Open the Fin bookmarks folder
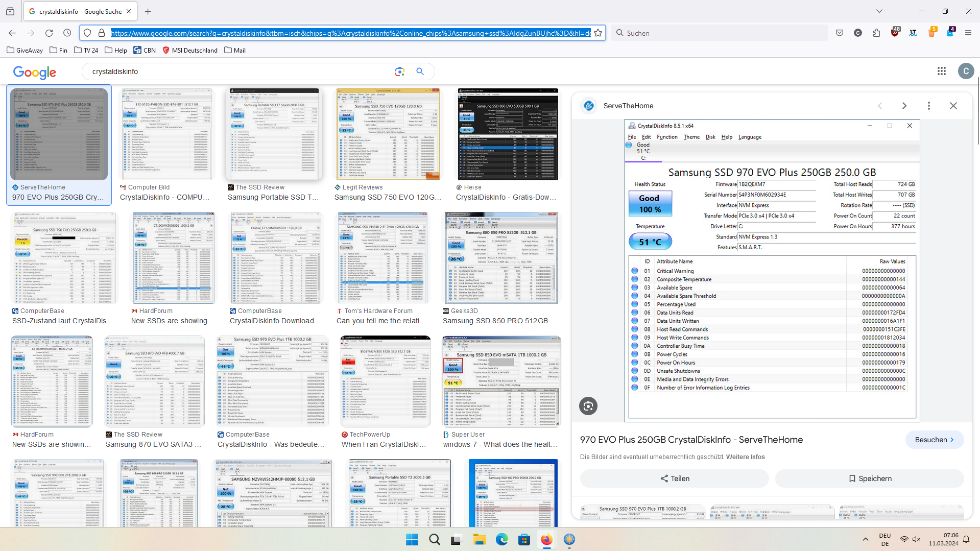Screen dimensions: 980x551 coord(59,50)
